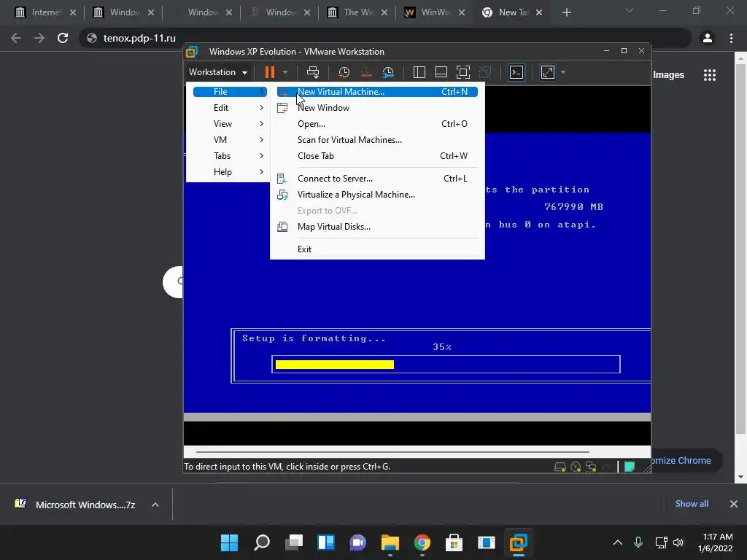Viewport: 747px width, 560px height.
Task: Open Microsoft Store from the taskbar
Action: click(x=454, y=542)
